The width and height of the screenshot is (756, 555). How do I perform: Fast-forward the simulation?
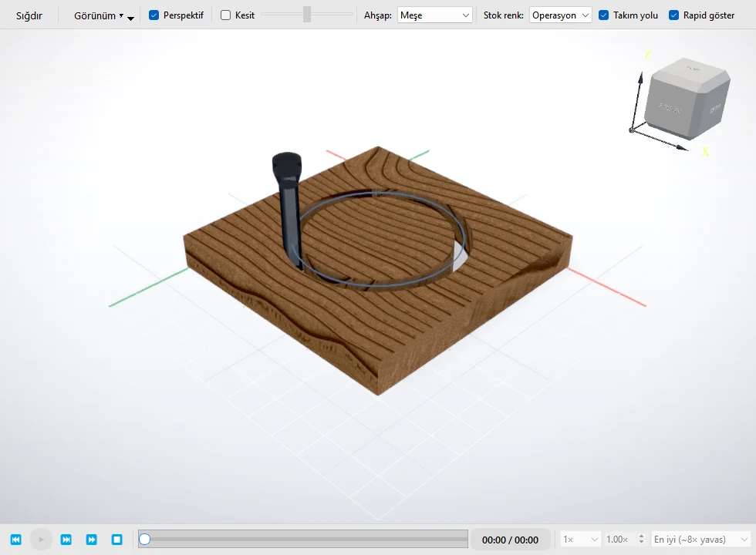pos(92,540)
